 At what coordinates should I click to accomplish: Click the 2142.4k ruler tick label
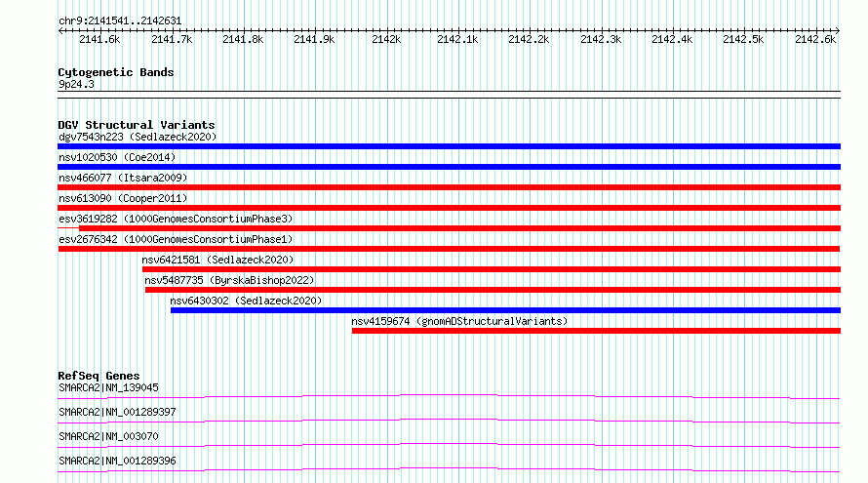672,39
